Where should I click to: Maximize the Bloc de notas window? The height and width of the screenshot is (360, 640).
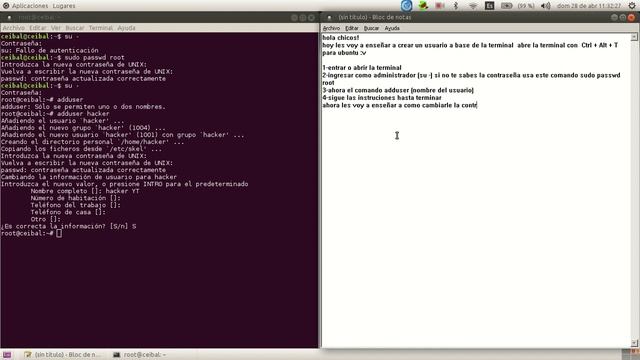click(622, 17)
